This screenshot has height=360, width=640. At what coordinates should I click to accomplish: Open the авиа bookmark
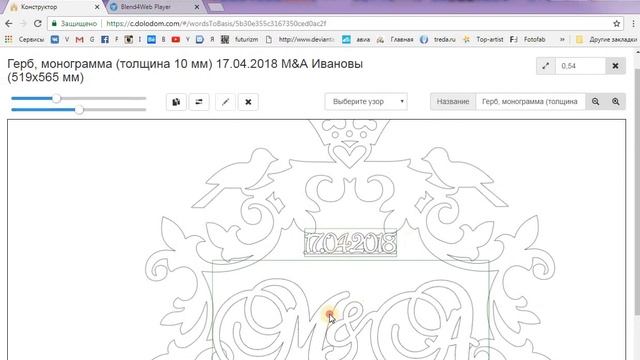click(x=356, y=40)
